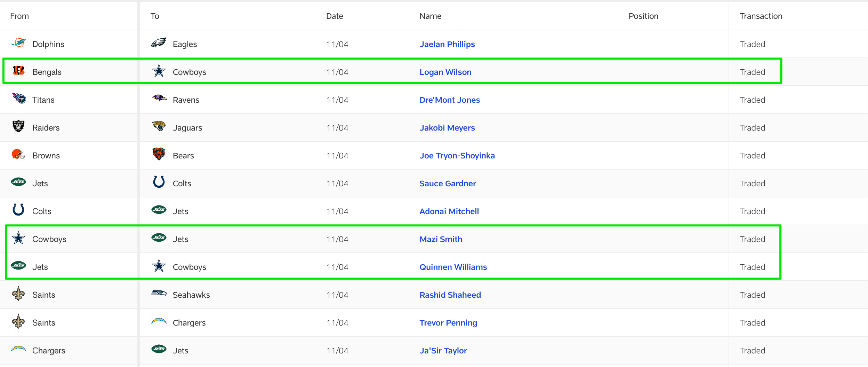Click Traded status in Rashid Shaheed row
This screenshot has width=868, height=367.
coord(752,295)
